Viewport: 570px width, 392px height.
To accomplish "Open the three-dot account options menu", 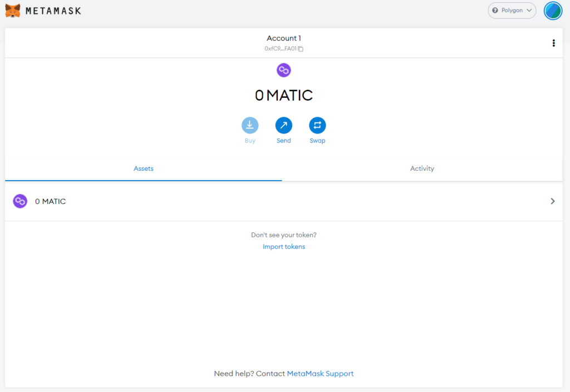I will (554, 43).
